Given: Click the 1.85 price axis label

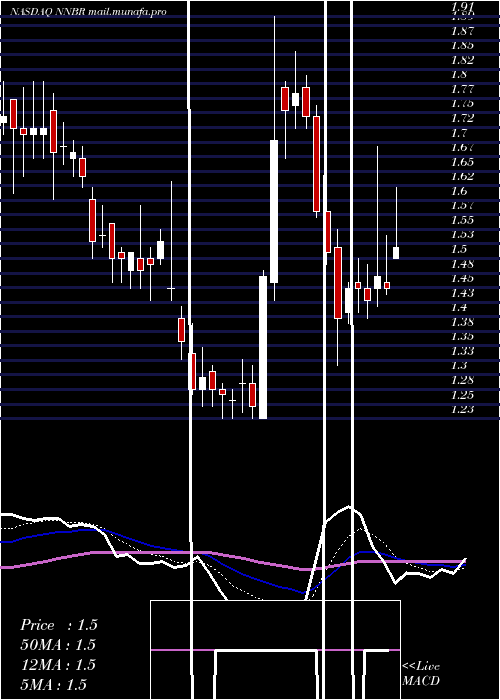Looking at the screenshot, I should (462, 46).
